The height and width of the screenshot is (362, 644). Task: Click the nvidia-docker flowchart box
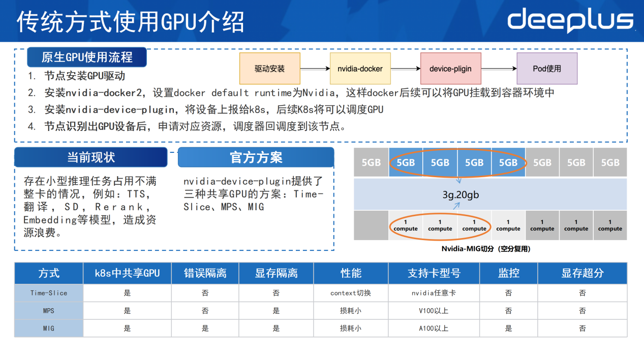tap(360, 69)
